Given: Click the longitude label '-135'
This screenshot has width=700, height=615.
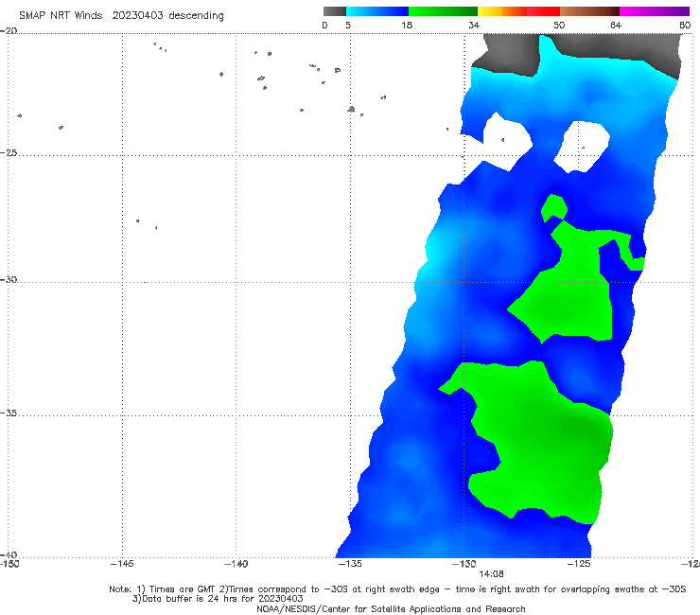Looking at the screenshot, I should pyautogui.click(x=350, y=564).
